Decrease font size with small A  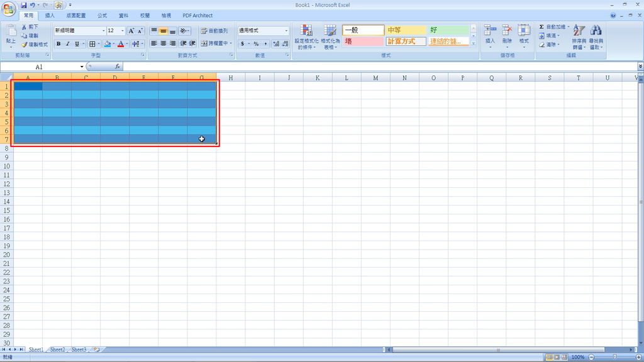tap(140, 31)
